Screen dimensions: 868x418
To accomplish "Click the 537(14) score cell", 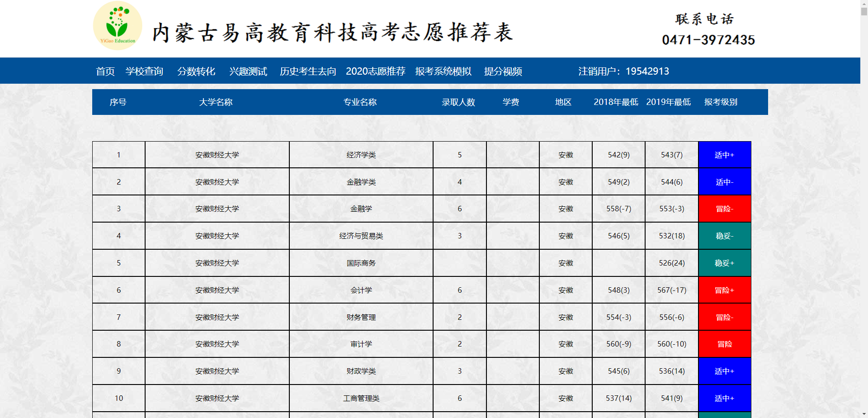I will pyautogui.click(x=618, y=398).
